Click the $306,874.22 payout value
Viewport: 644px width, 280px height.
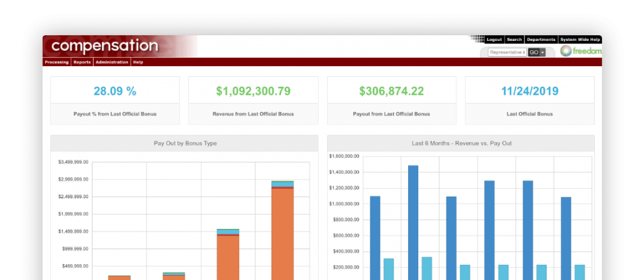391,91
